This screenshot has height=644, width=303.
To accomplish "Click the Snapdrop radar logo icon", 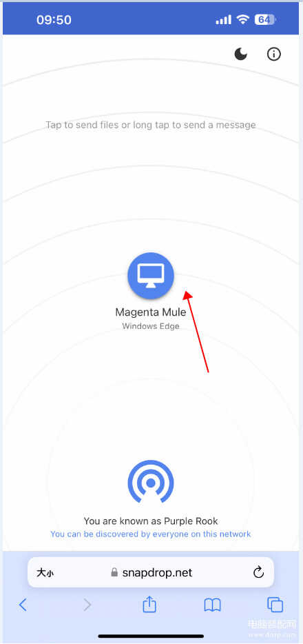I will [x=151, y=481].
